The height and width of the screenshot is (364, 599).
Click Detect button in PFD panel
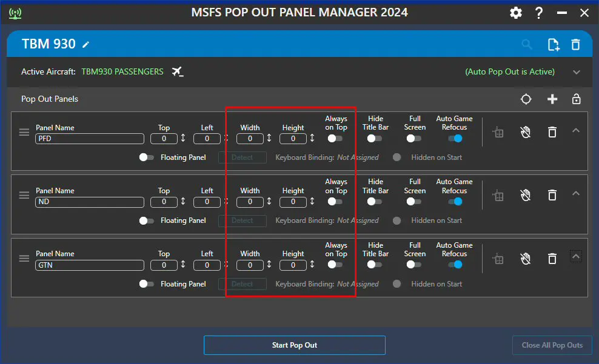tap(242, 157)
